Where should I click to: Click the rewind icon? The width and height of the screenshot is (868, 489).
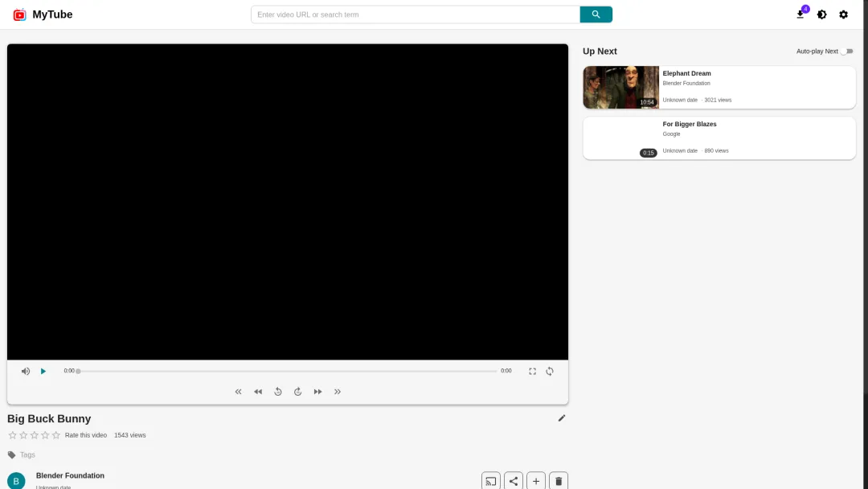258,392
